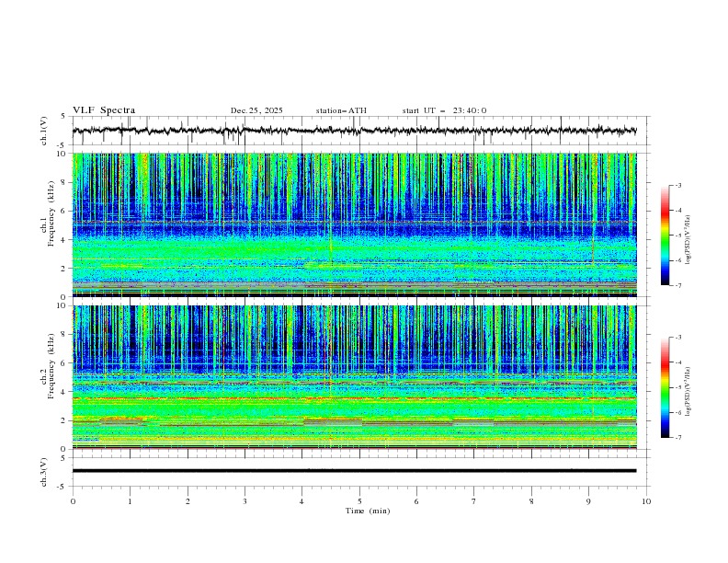Click the time axis tick label '0'
The image size is (728, 563).
coord(73,501)
